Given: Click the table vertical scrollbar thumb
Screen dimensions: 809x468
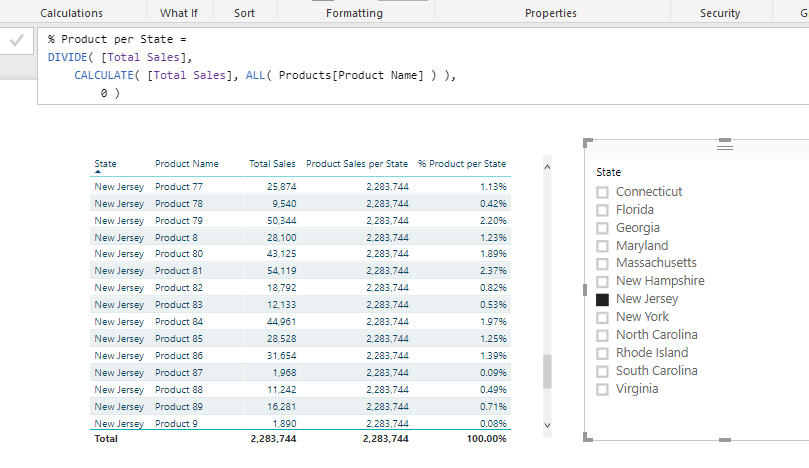Looking at the screenshot, I should point(547,372).
